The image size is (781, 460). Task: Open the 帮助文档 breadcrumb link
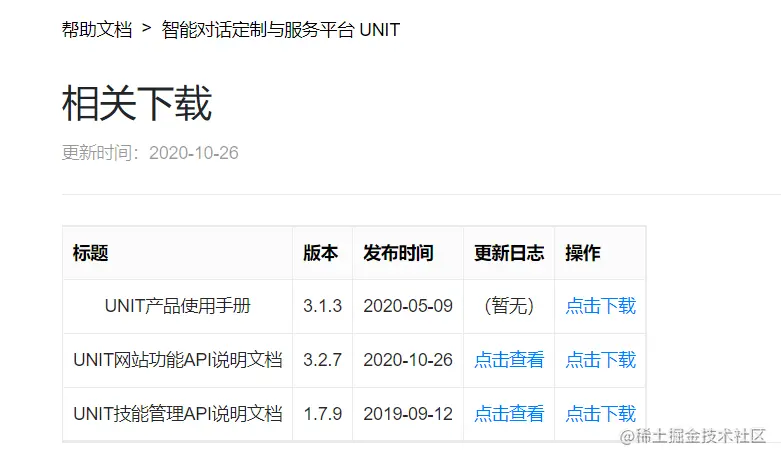97,30
